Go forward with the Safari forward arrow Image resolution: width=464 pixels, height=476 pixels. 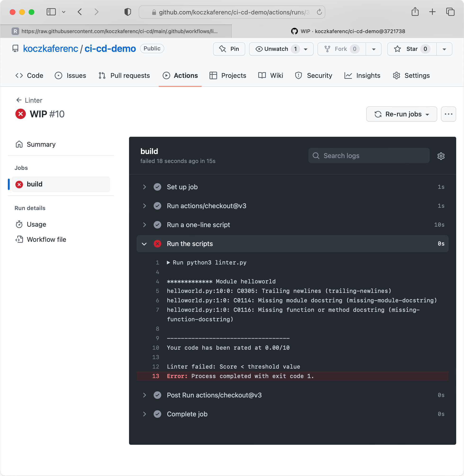(x=97, y=12)
